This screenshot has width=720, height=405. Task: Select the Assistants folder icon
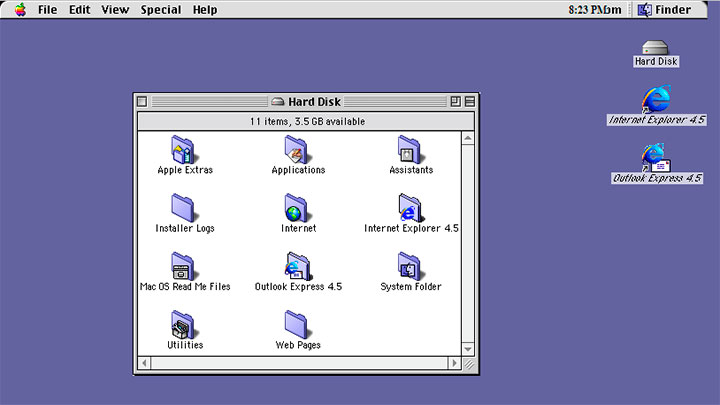click(x=409, y=150)
